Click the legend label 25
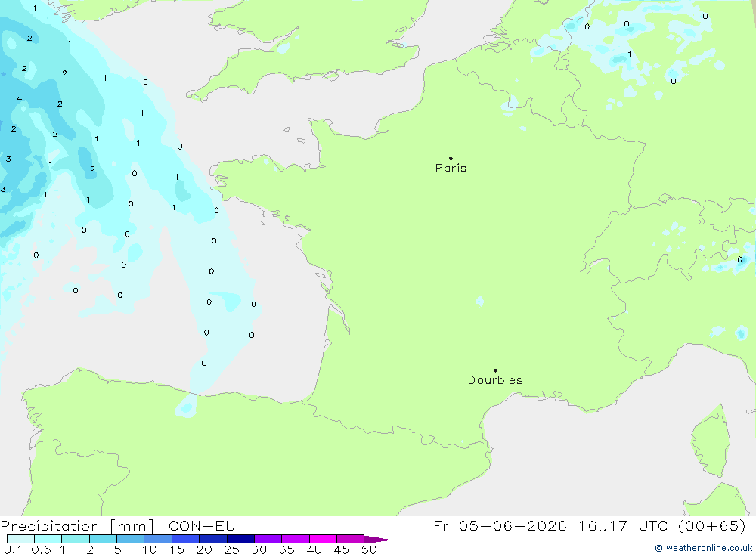This screenshot has height=554, width=756. coord(231,549)
